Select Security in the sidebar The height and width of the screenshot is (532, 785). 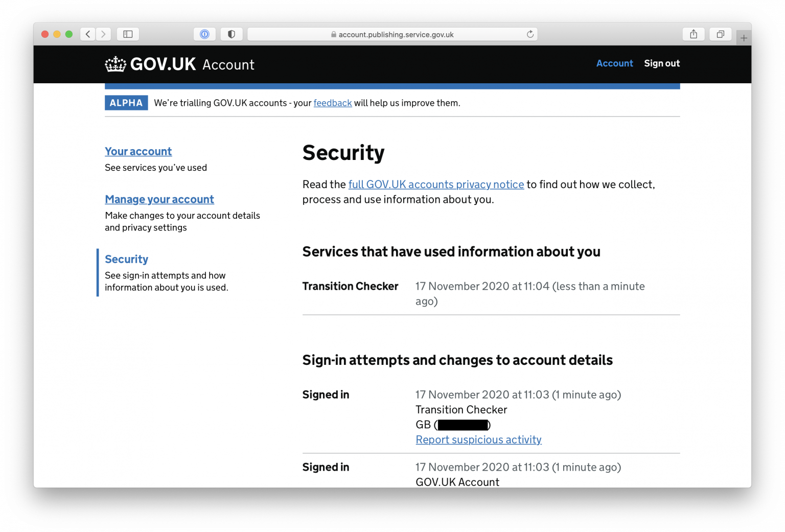(x=126, y=259)
